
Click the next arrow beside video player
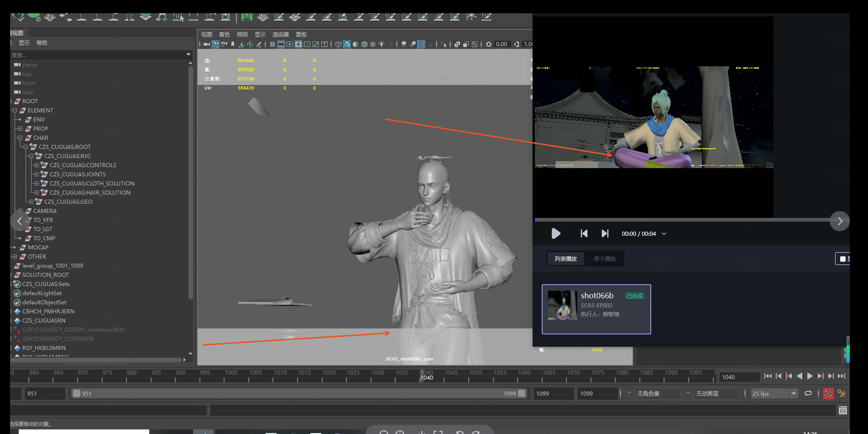840,221
